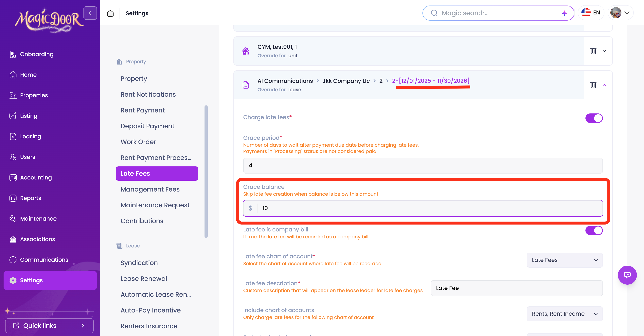
Task: Click the magic search sparkle icon
Action: [564, 13]
